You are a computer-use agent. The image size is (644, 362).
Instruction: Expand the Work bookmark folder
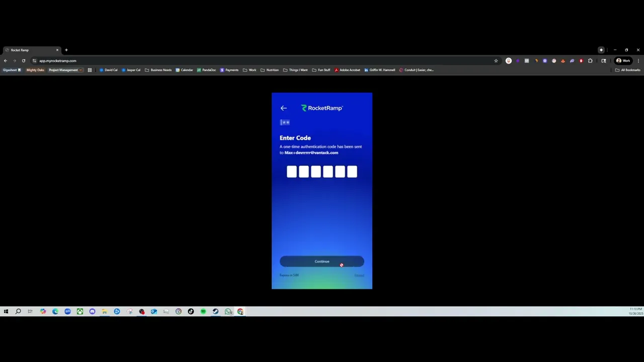point(250,70)
